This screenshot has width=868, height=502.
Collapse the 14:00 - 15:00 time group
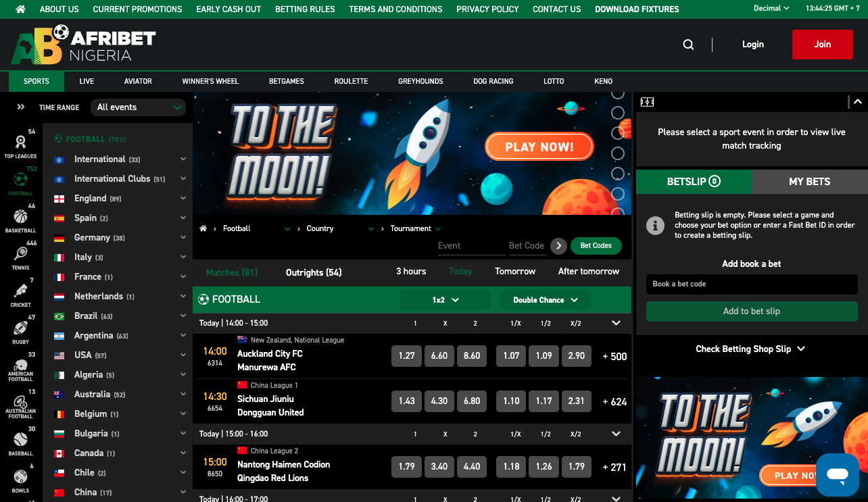616,323
